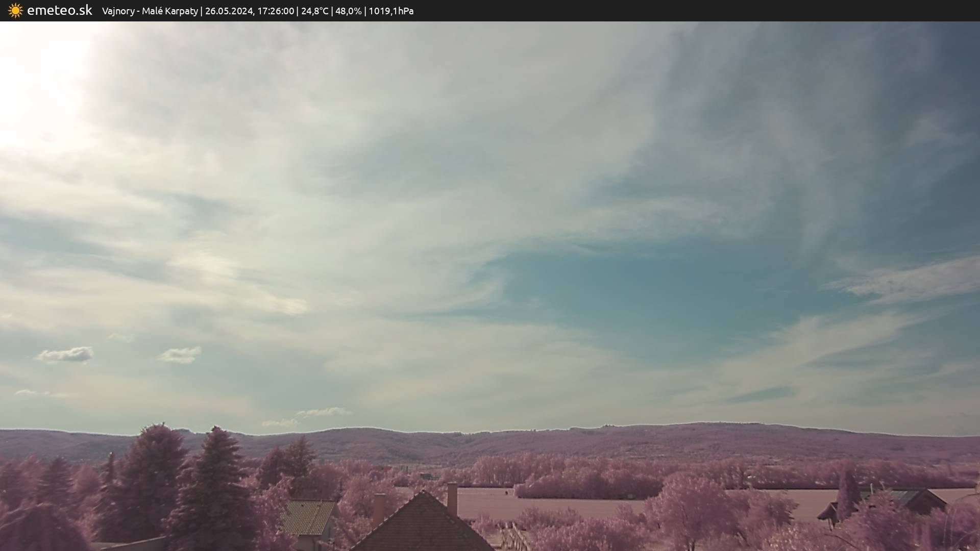
Task: Click the timestamp 17:26:00
Action: (276, 11)
